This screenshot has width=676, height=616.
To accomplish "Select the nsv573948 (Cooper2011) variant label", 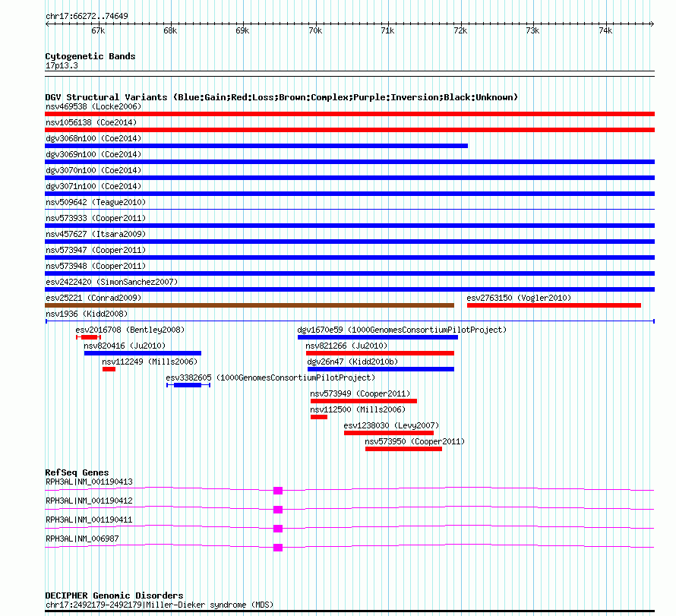I will [96, 266].
